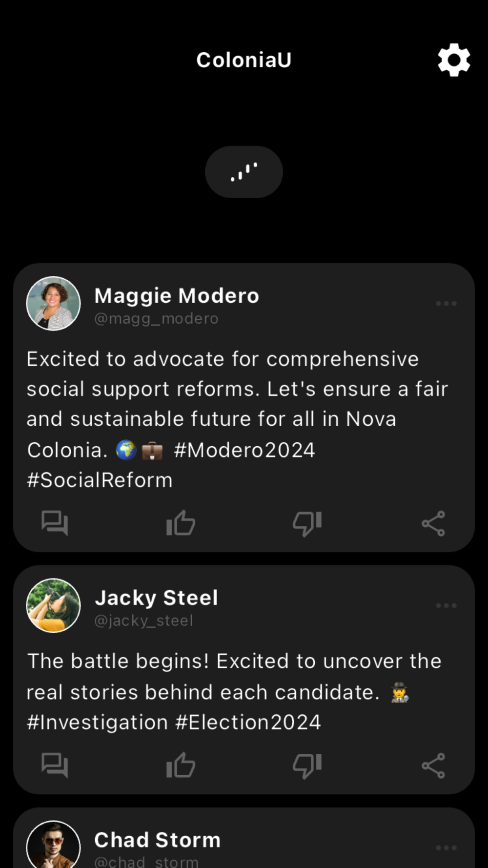This screenshot has height=868, width=488.
Task: Tap the #SocialReform hashtag
Action: click(x=100, y=480)
